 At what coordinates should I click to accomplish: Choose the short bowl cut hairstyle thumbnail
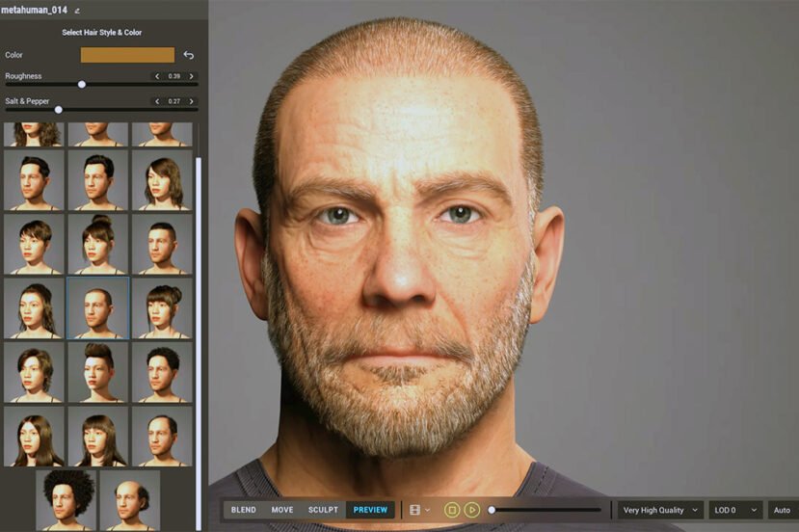[x=34, y=245]
